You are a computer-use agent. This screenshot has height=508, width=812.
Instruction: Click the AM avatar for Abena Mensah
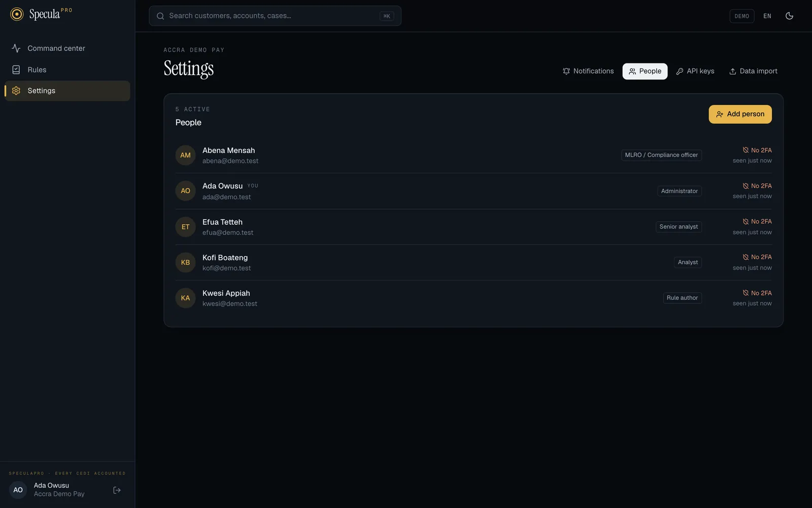(185, 155)
